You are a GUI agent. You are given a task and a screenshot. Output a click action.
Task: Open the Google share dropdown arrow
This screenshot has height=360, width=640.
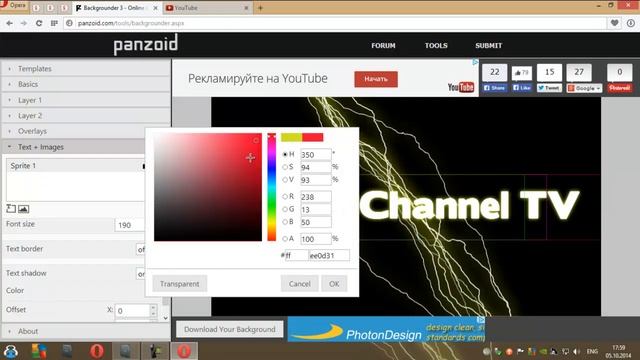598,88
